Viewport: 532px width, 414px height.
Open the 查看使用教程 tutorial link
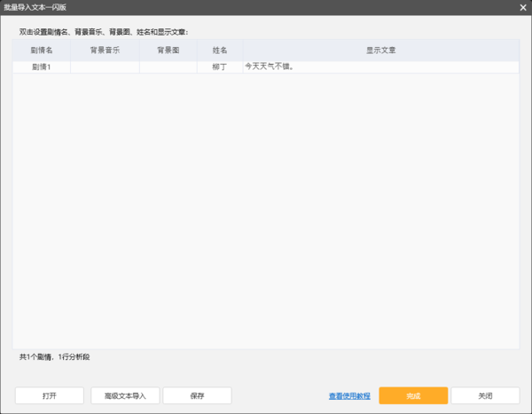coord(349,396)
